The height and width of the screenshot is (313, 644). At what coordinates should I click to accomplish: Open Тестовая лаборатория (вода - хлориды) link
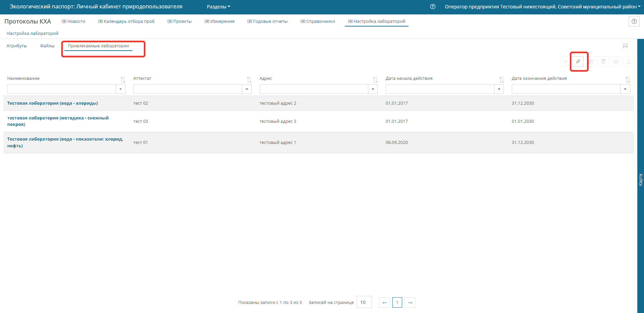point(53,103)
